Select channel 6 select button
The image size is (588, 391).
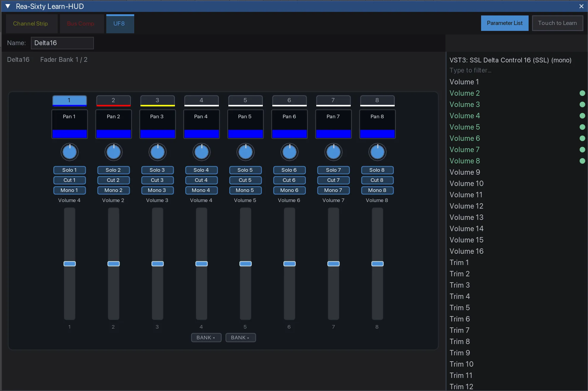(289, 100)
